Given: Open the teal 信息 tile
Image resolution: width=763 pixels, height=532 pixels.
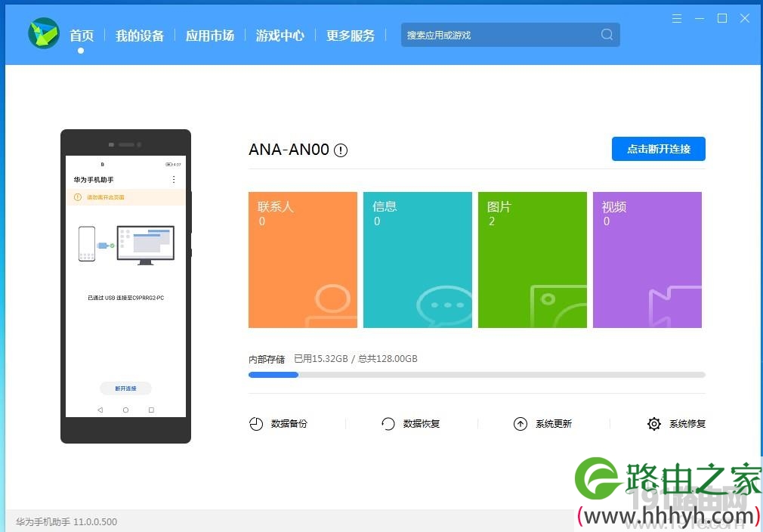Looking at the screenshot, I should [418, 259].
